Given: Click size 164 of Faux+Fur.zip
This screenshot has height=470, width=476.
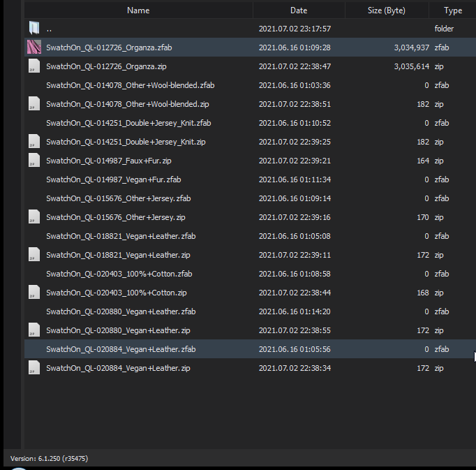Looking at the screenshot, I should [x=423, y=161].
